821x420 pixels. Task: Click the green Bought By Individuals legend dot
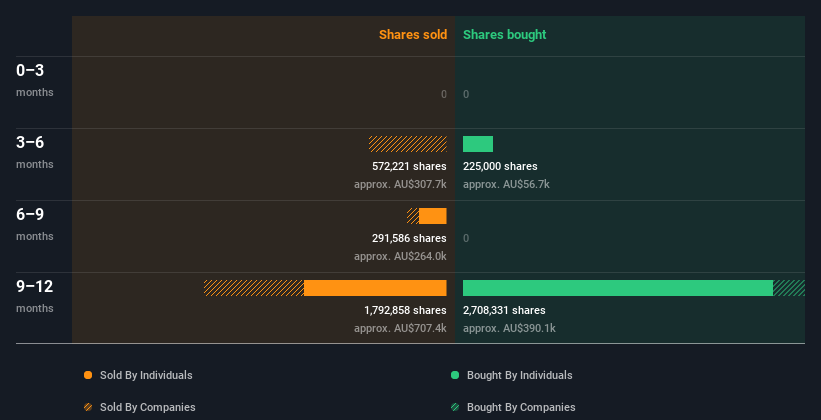455,375
